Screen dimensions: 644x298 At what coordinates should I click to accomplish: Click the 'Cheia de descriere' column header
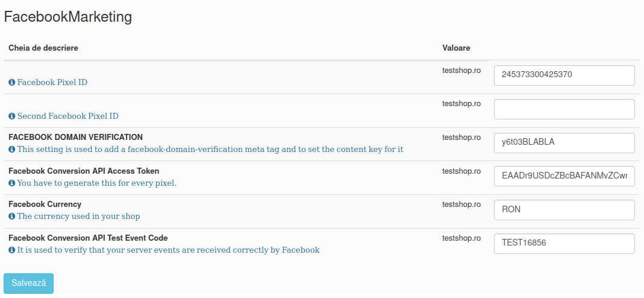pos(43,48)
